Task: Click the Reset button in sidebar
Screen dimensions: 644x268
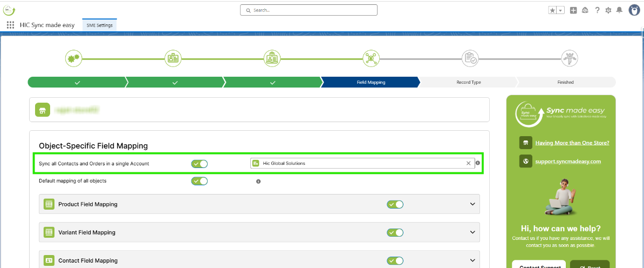Action: click(x=590, y=264)
